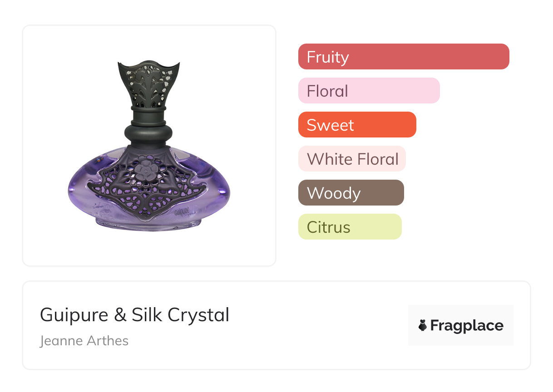Click the engraved Guipure text on the bottle
553x392 pixels.
182,211
